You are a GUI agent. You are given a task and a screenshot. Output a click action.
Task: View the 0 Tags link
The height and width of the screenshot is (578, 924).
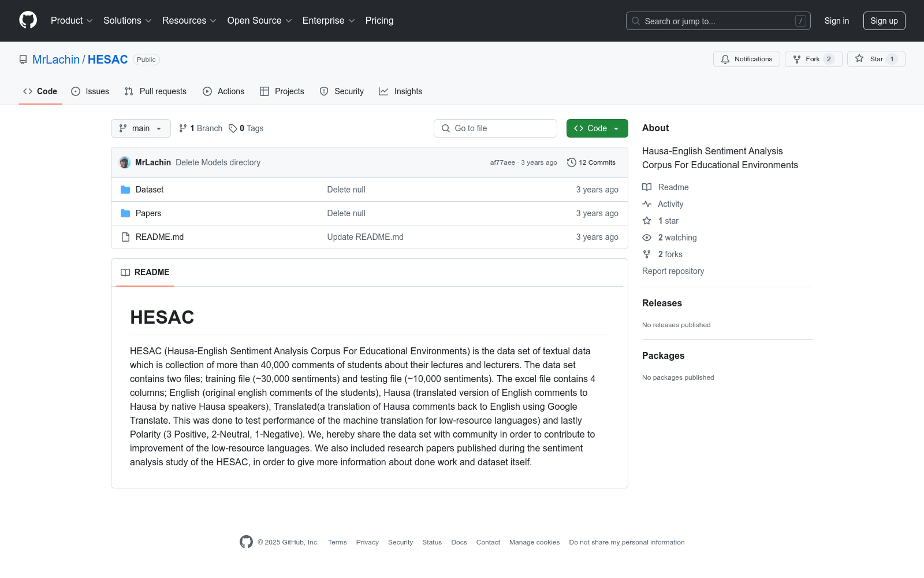coord(246,128)
